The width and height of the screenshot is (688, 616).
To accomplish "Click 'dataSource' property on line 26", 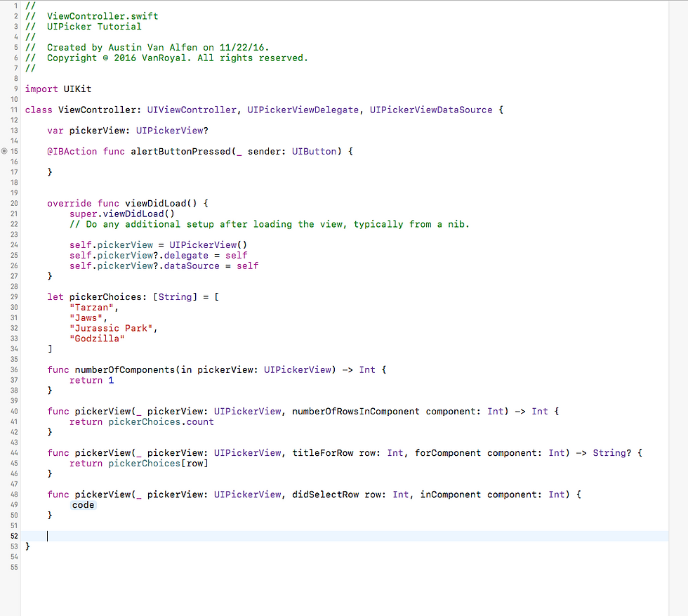I will pos(192,266).
